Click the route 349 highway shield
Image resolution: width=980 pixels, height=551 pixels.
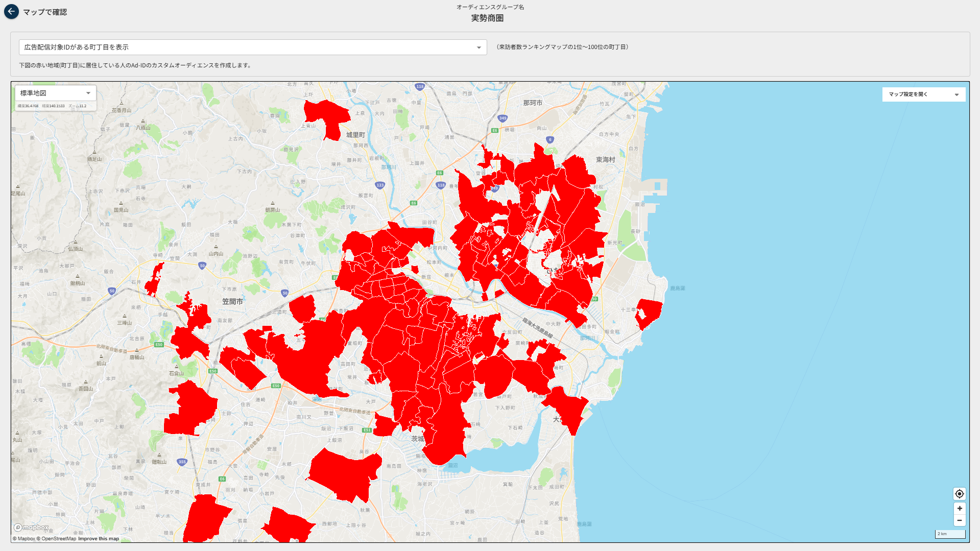(503, 118)
